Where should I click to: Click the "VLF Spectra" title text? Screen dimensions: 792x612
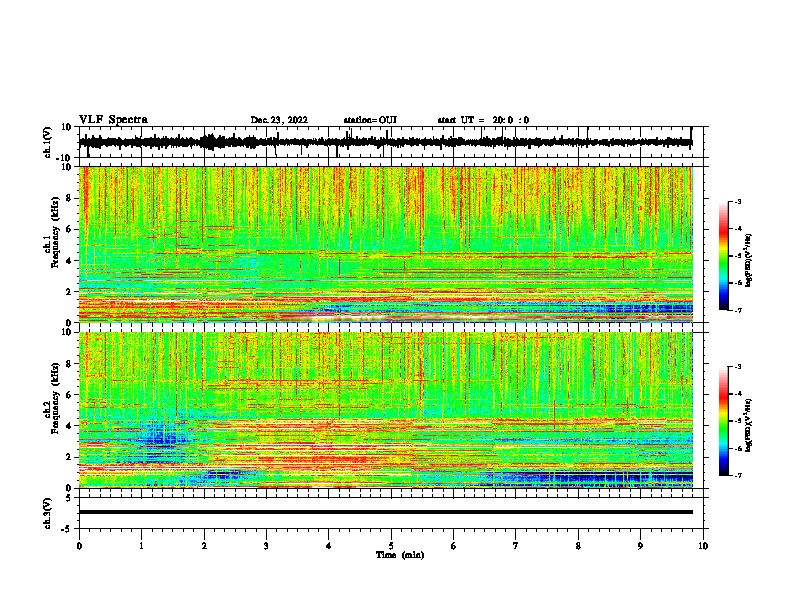coord(113,120)
